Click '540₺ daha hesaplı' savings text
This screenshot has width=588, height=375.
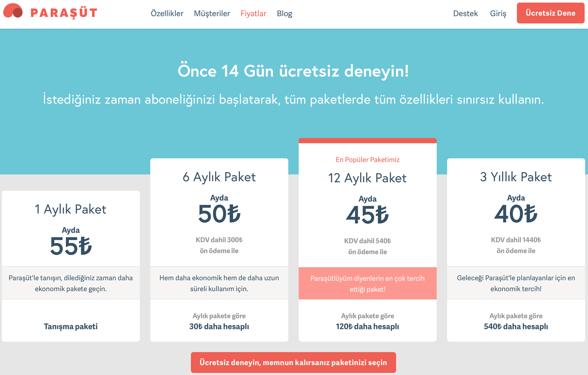coord(516,326)
